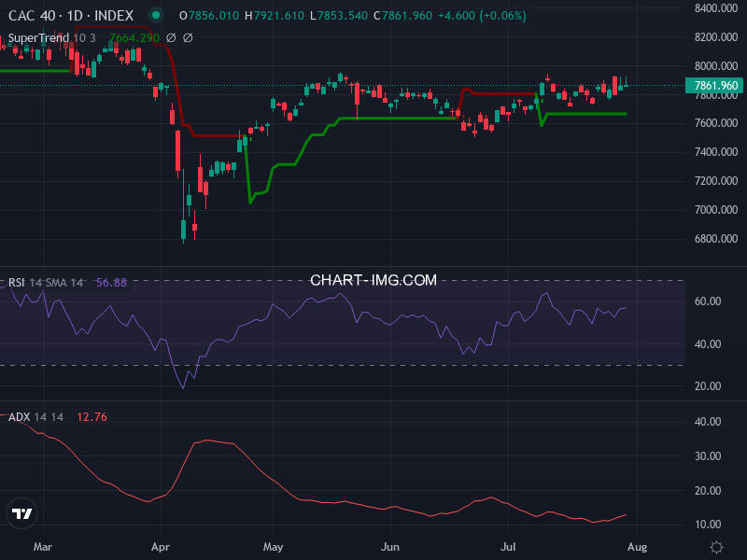Image resolution: width=747 pixels, height=560 pixels.
Task: Click the 7400.000 price scale label
Action: click(716, 152)
